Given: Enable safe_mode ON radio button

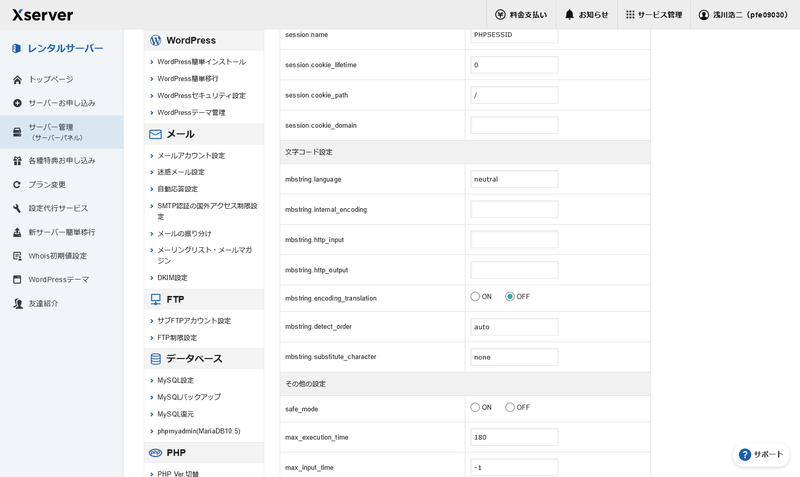Looking at the screenshot, I should (475, 407).
